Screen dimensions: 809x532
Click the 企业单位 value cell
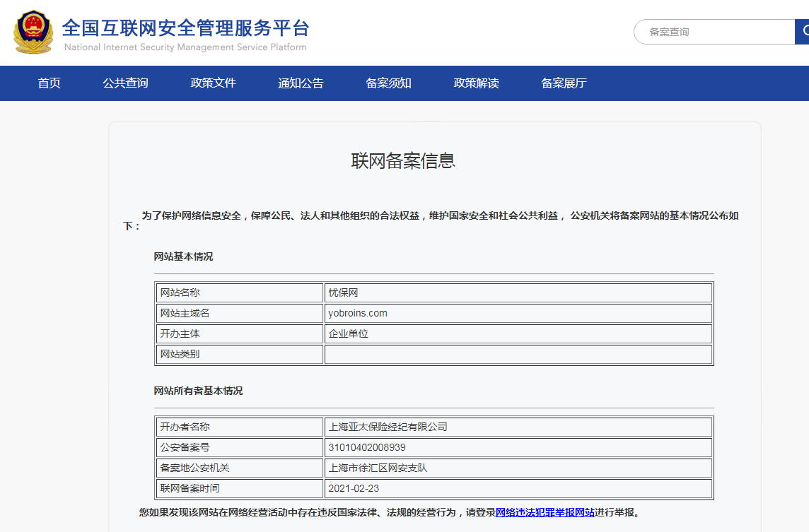518,334
